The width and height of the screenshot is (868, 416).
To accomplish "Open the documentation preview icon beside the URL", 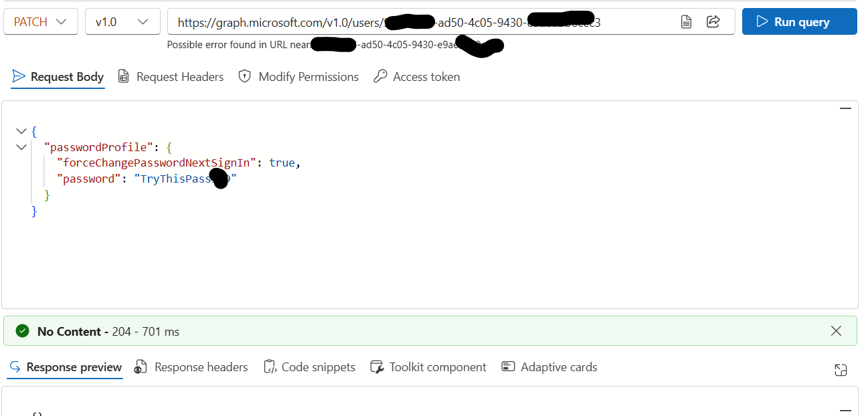I will 685,21.
